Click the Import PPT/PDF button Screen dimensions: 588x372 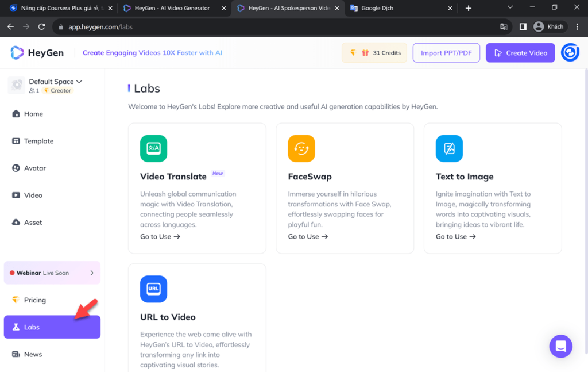tap(446, 53)
